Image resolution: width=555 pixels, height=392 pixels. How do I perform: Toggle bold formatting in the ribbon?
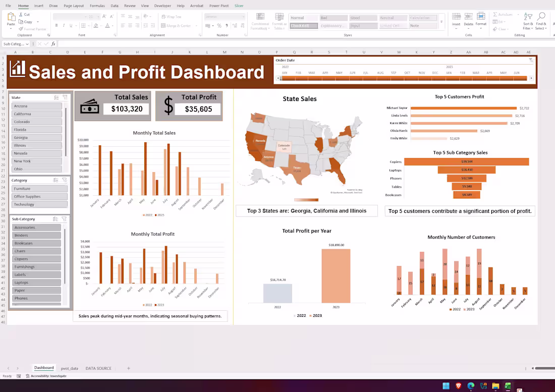[57, 25]
